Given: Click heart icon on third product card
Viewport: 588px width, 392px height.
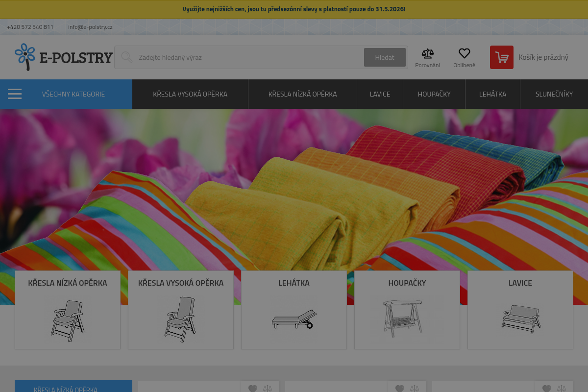Looking at the screenshot, I should tap(547, 389).
